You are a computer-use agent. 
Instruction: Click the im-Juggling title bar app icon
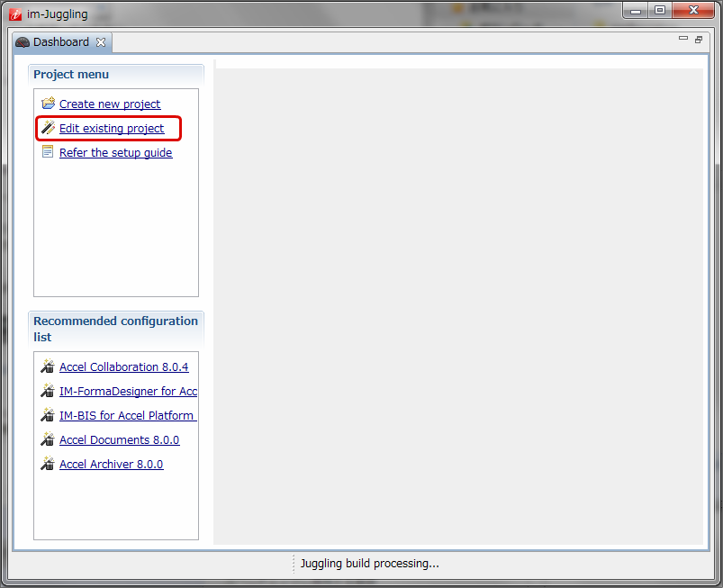(15, 14)
